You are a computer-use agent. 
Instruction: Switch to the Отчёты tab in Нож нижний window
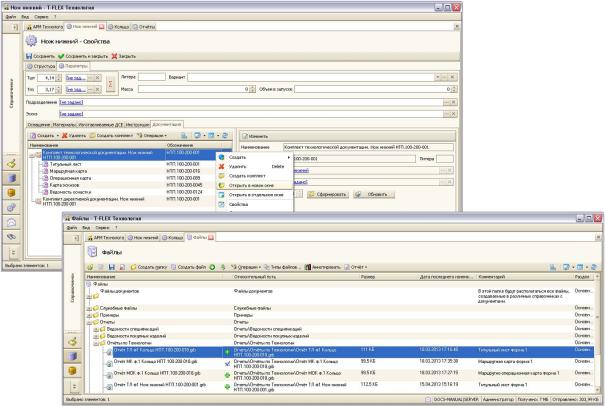144,27
